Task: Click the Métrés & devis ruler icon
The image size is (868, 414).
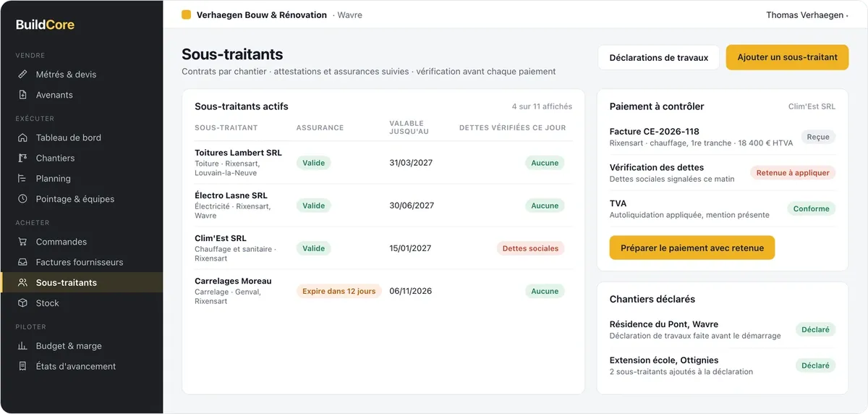Action: [x=22, y=75]
